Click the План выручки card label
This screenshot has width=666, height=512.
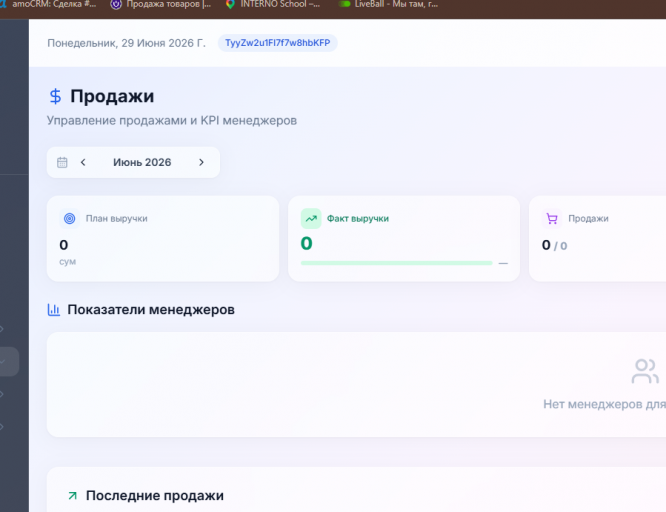[117, 218]
